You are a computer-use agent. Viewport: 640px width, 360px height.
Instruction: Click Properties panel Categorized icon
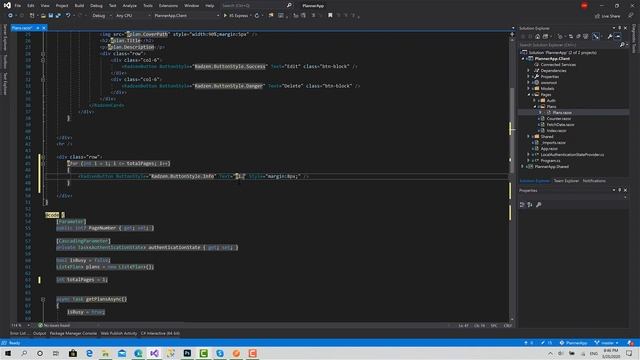[x=522, y=204]
